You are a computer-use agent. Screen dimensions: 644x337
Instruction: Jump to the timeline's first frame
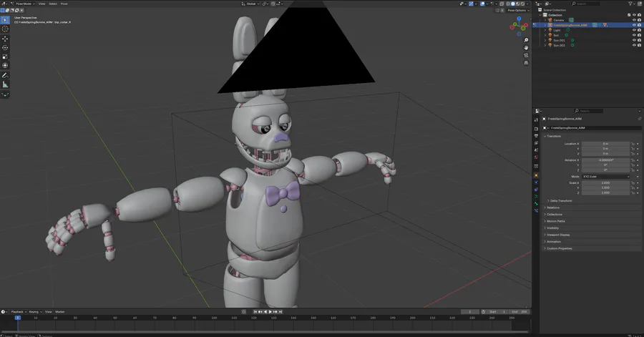click(x=255, y=311)
